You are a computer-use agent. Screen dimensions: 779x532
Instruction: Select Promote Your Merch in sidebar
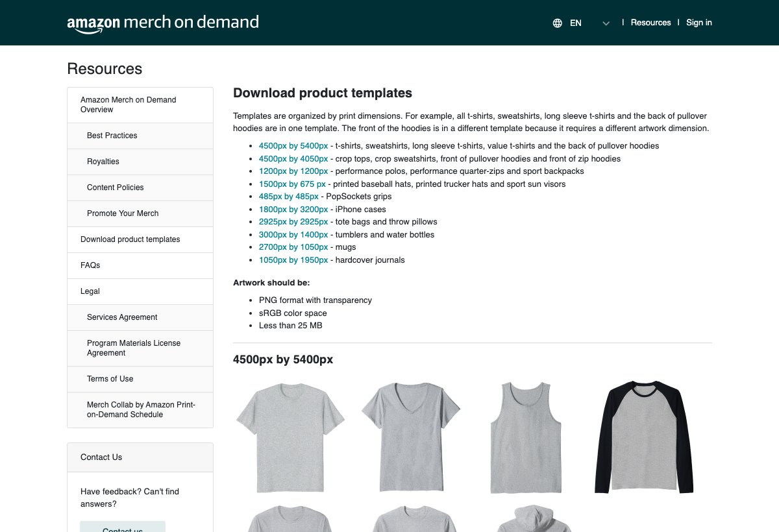[140, 213]
